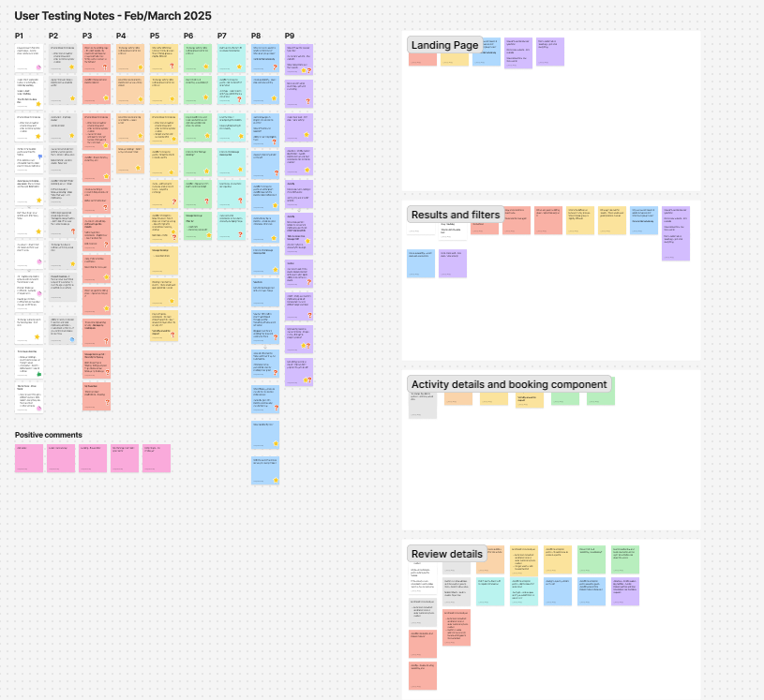Click the question mark stamp on P8's third note
The image size is (764, 700).
point(275,142)
